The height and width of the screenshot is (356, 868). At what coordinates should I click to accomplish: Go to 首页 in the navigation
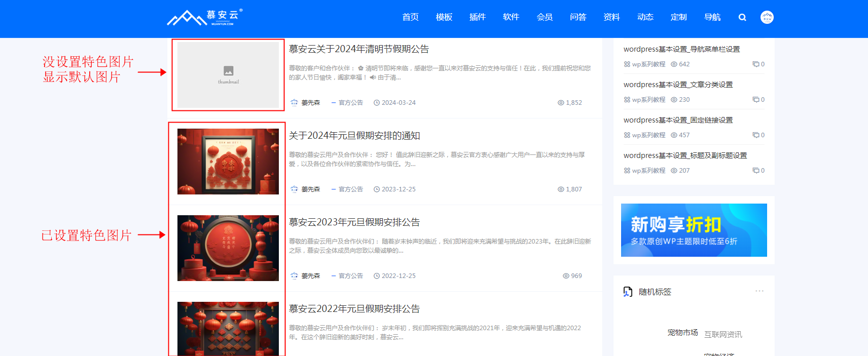(x=411, y=17)
